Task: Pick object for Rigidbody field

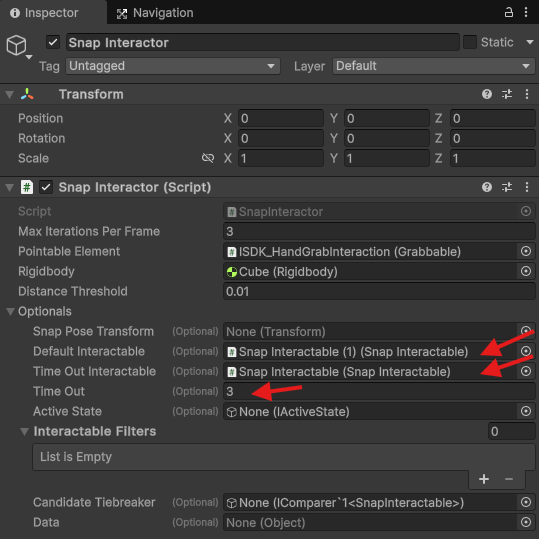Action: click(526, 271)
